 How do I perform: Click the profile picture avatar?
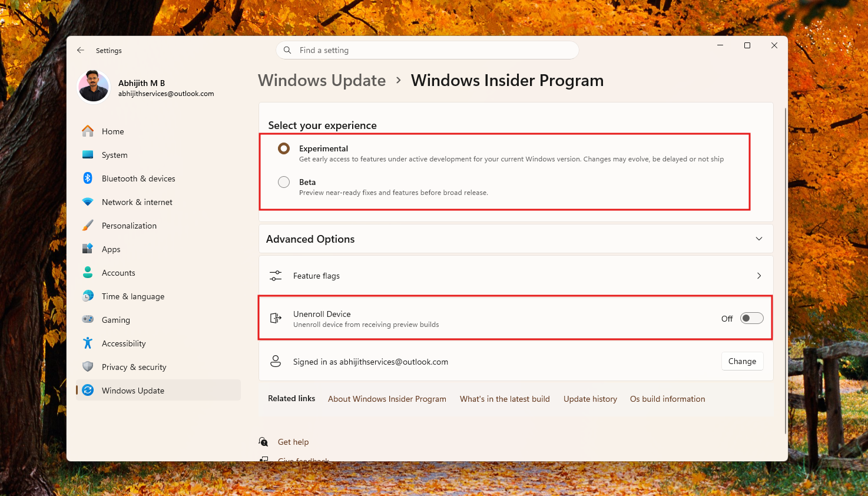coord(94,87)
